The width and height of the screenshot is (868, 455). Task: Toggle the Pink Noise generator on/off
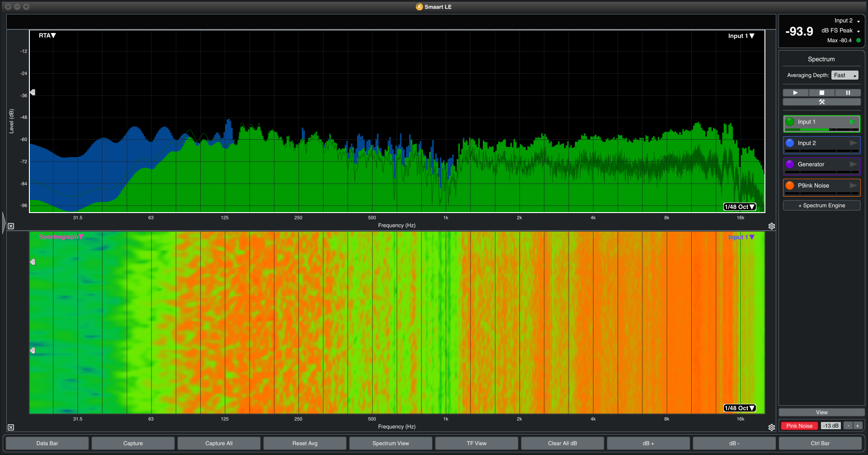[x=799, y=426]
